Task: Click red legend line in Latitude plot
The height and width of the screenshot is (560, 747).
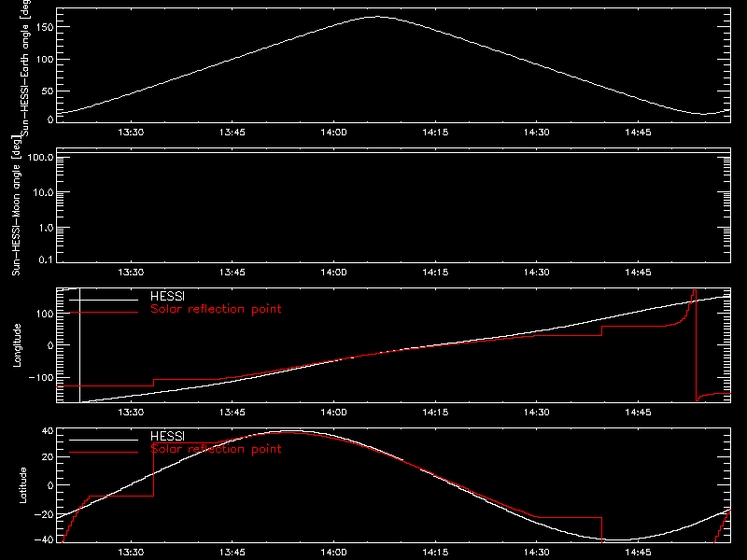Action: coord(104,452)
